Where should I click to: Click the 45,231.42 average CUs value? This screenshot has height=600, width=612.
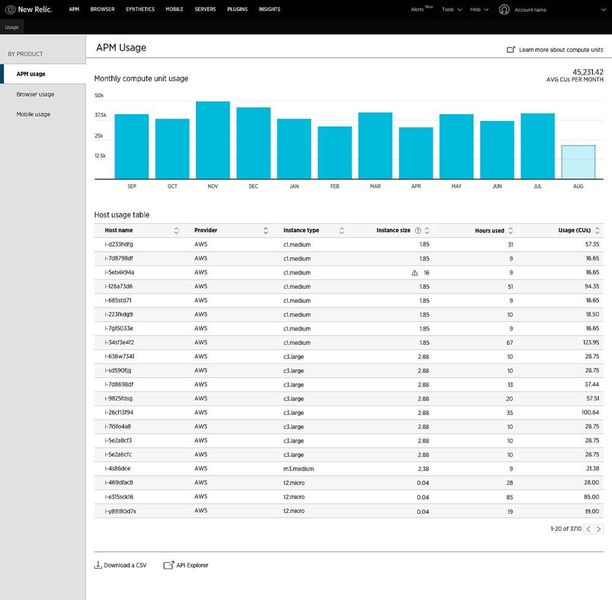click(x=588, y=72)
